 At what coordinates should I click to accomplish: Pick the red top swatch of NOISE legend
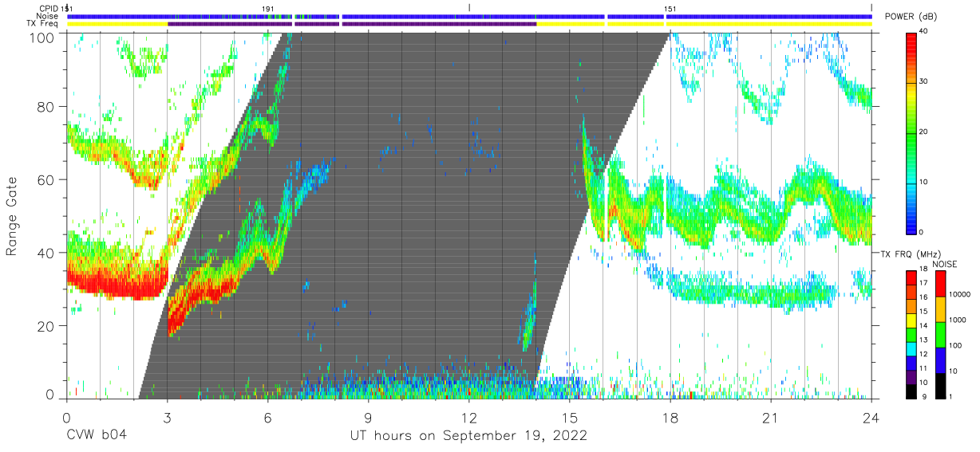pos(940,284)
